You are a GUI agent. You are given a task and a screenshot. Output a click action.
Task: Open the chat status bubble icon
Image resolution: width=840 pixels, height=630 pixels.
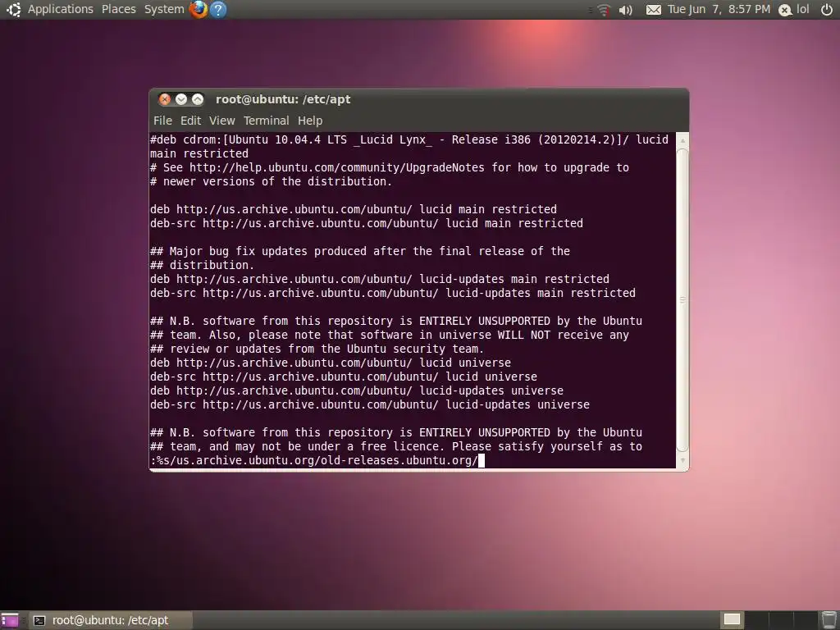tap(785, 10)
